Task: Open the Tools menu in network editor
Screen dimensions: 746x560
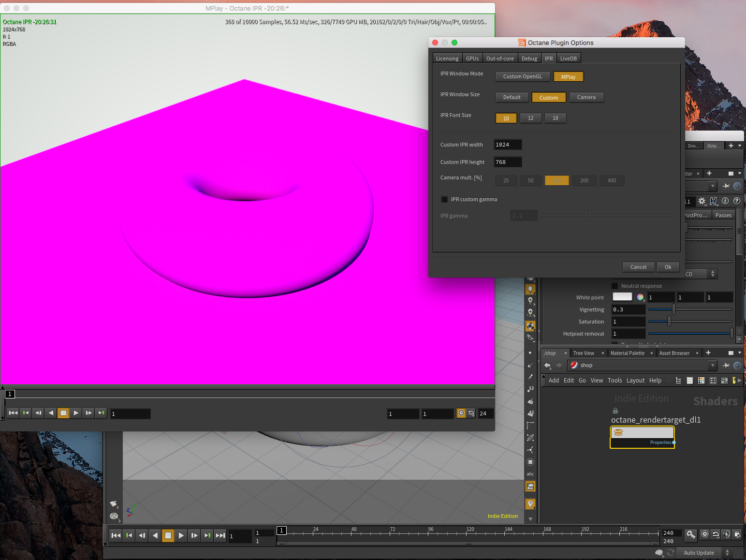Action: pos(614,381)
